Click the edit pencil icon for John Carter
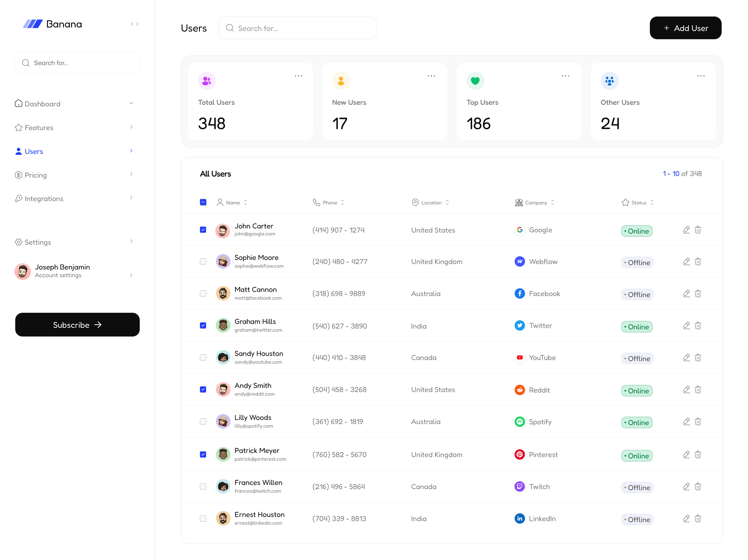 click(686, 230)
